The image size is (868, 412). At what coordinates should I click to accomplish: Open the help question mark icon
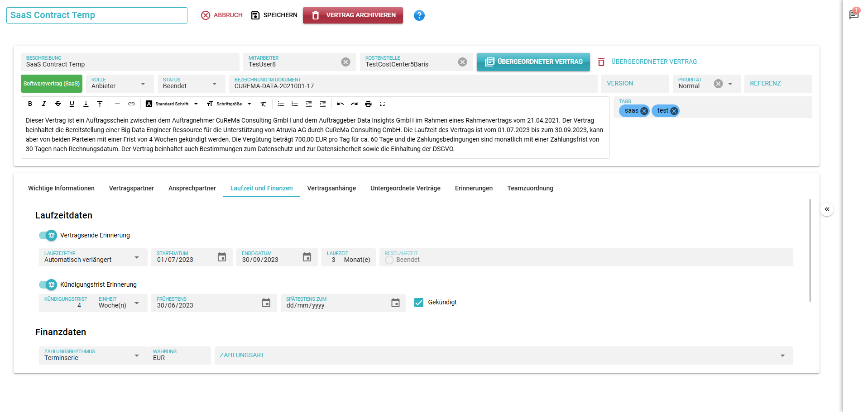419,15
